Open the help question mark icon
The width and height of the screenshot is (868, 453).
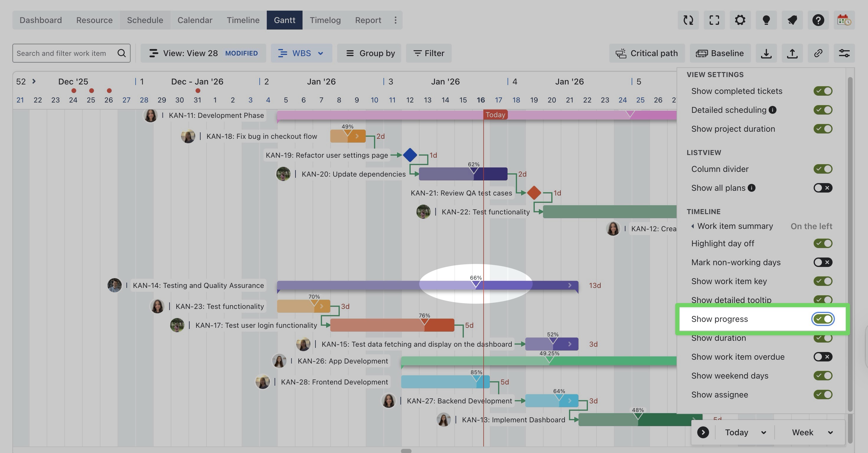click(818, 20)
